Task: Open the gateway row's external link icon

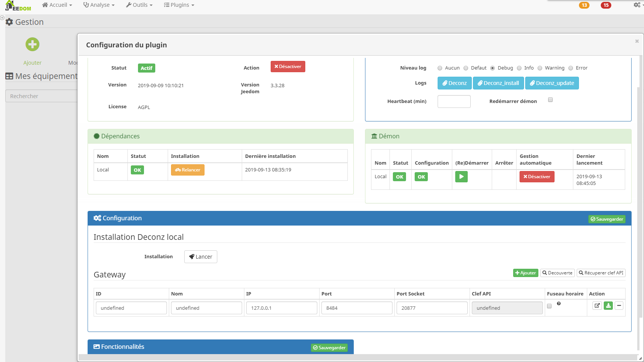Action: click(x=597, y=306)
